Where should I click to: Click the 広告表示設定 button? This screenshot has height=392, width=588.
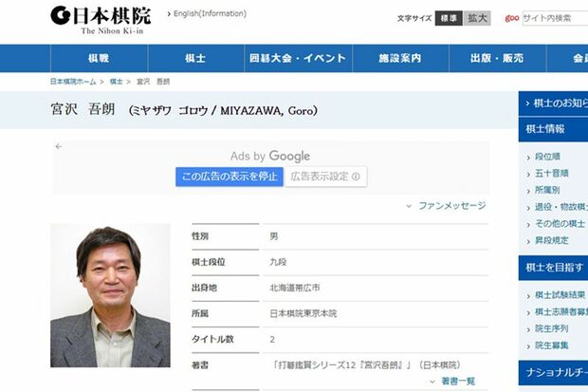pos(325,177)
